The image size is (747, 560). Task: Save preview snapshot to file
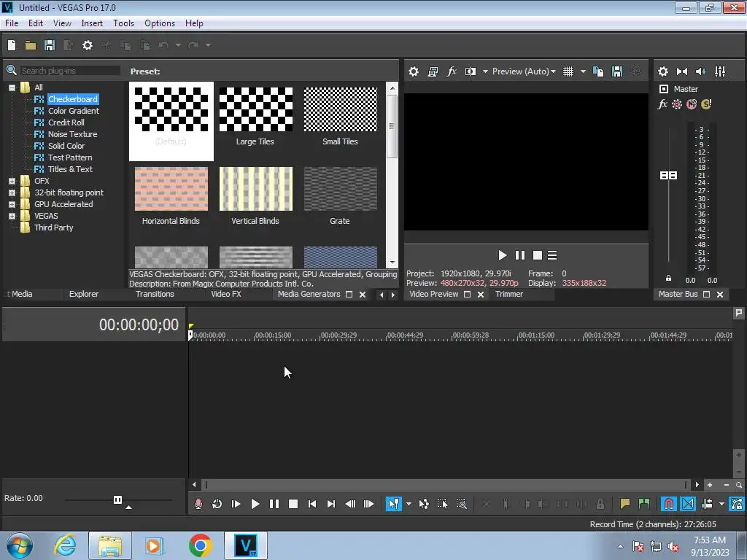pyautogui.click(x=617, y=71)
